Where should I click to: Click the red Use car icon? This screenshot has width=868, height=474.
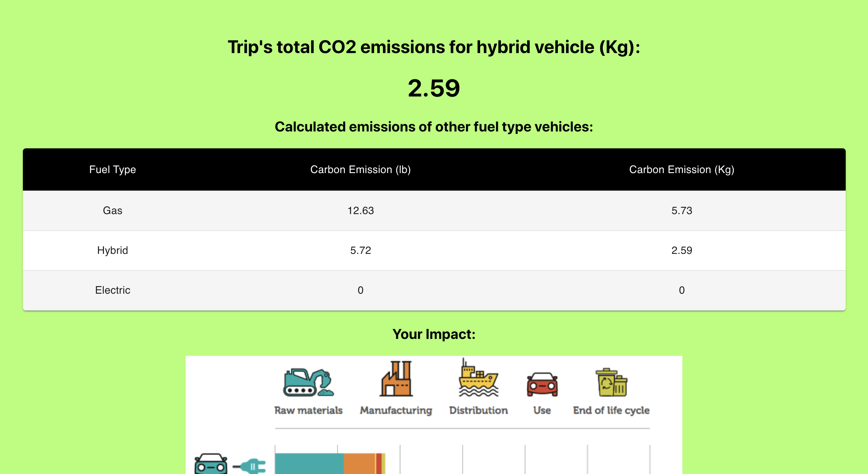click(542, 384)
